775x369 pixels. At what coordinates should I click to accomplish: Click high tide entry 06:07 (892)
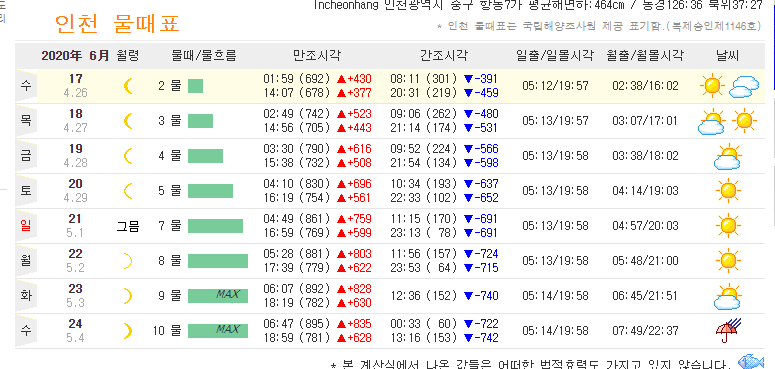pyautogui.click(x=297, y=288)
